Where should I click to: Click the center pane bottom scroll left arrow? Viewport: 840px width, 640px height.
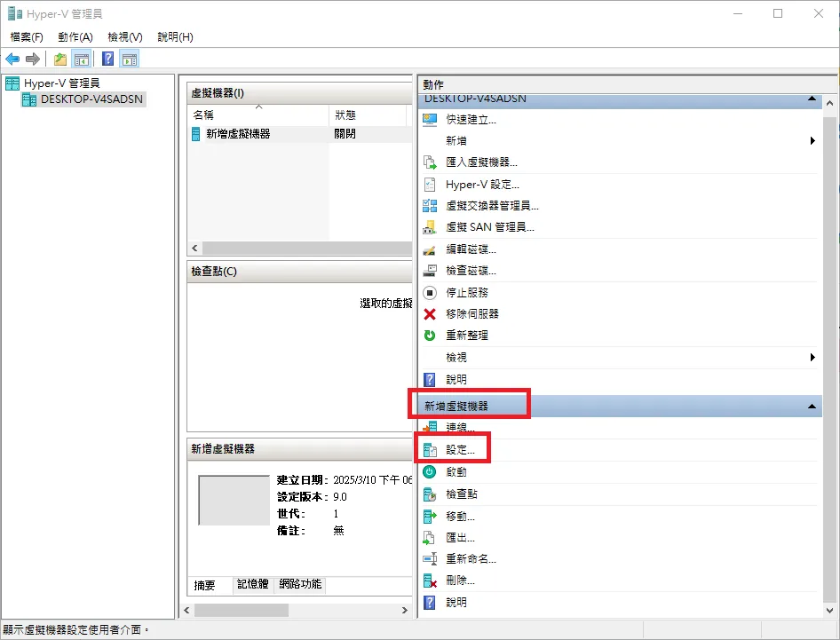pyautogui.click(x=186, y=610)
